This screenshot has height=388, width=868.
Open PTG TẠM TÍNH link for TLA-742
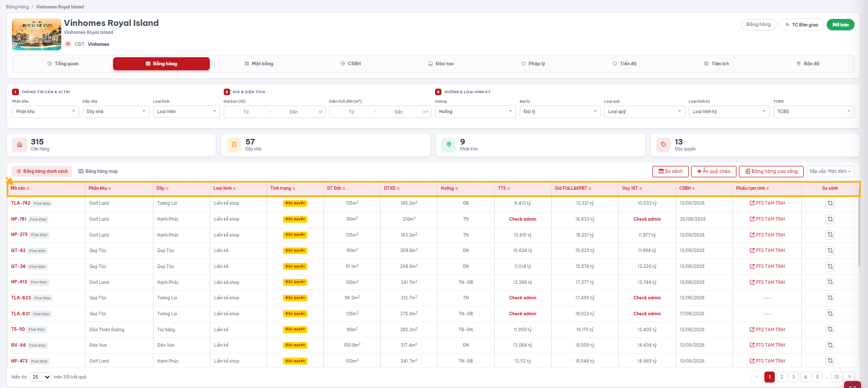pyautogui.click(x=767, y=203)
